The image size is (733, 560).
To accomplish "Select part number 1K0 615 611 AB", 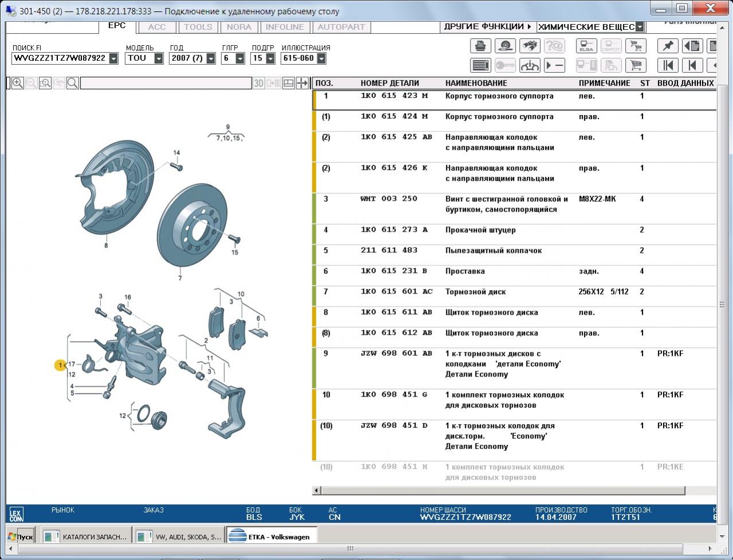I will click(397, 312).
